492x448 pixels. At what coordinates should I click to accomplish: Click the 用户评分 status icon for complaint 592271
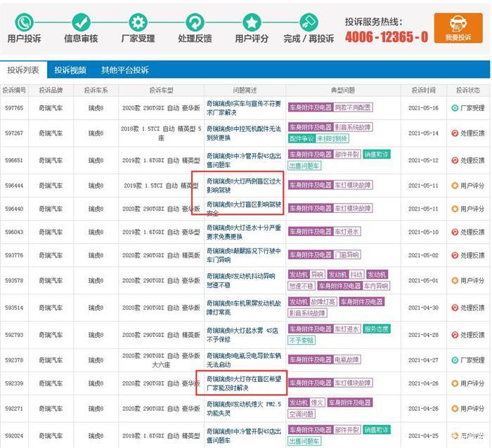[x=455, y=409]
